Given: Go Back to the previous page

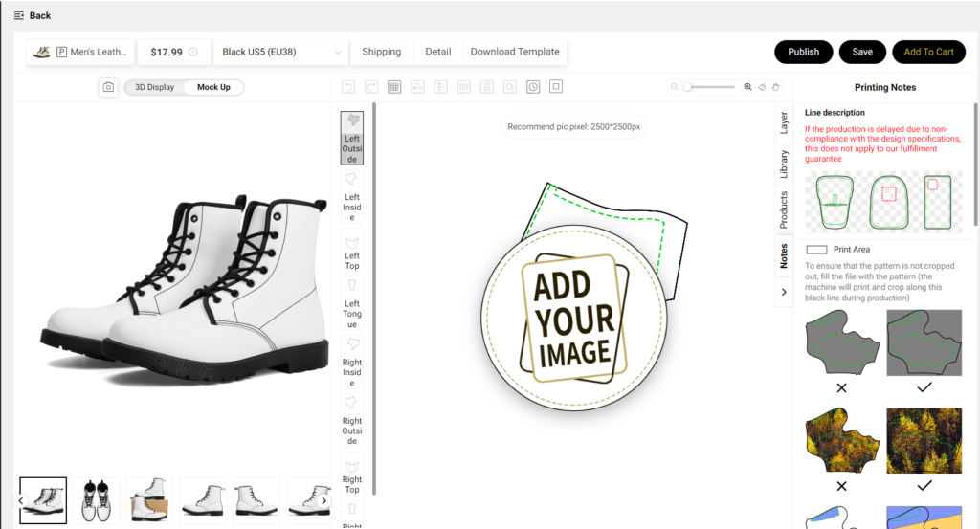Looking at the screenshot, I should tap(40, 15).
